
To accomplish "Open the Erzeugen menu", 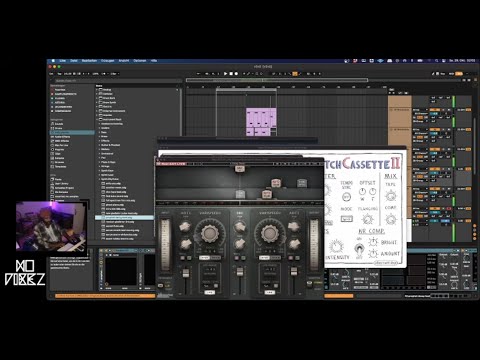I will [x=107, y=61].
